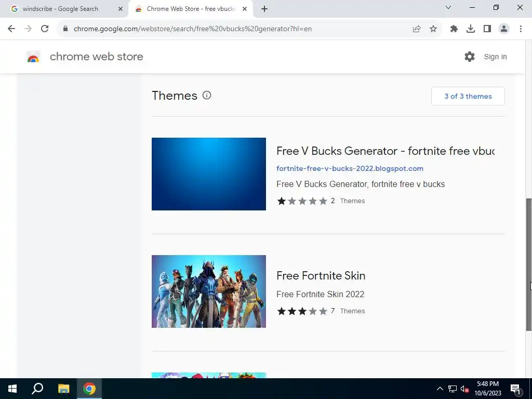
Task: Open the Chrome profile avatar
Action: pyautogui.click(x=504, y=29)
